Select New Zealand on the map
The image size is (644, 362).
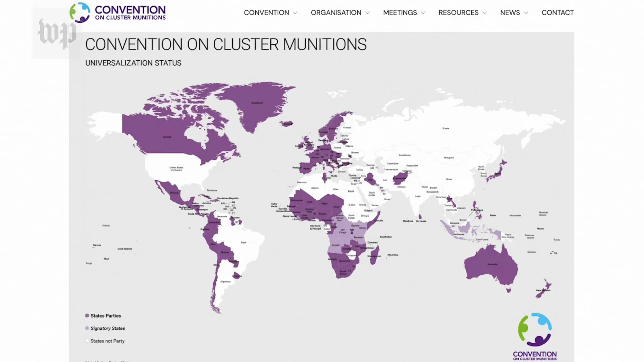point(543,290)
